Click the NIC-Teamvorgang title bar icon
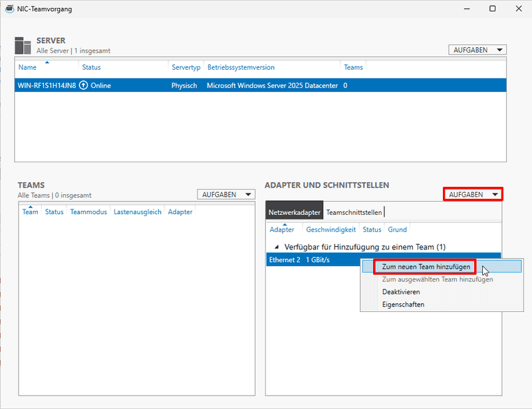Screen dimensions: 532x409 8,9
